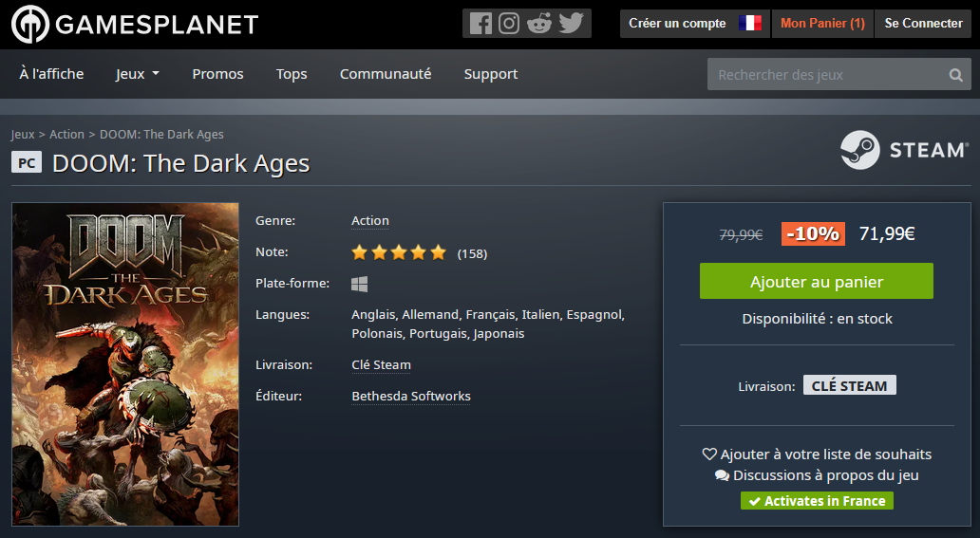The height and width of the screenshot is (538, 980).
Task: Open the Gamesplanet logo homepage
Action: coord(135,25)
